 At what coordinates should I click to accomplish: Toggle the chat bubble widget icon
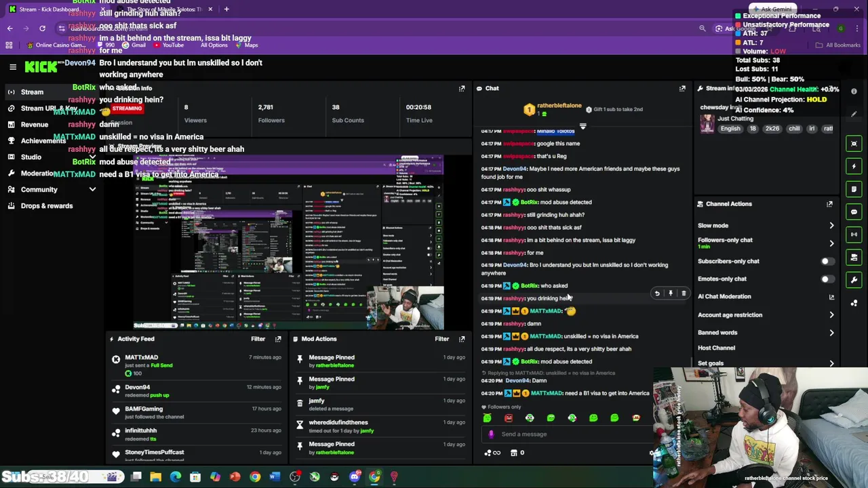click(854, 212)
